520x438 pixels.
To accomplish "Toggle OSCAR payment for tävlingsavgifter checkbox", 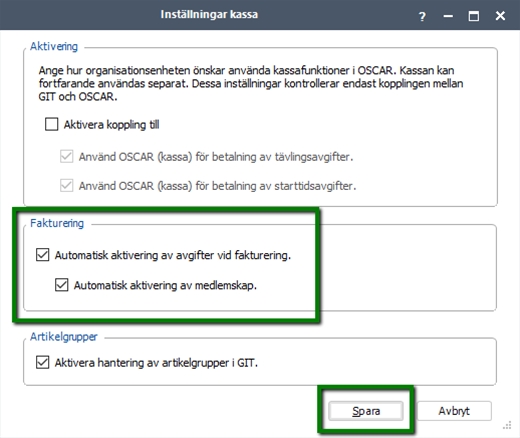I will (x=67, y=156).
